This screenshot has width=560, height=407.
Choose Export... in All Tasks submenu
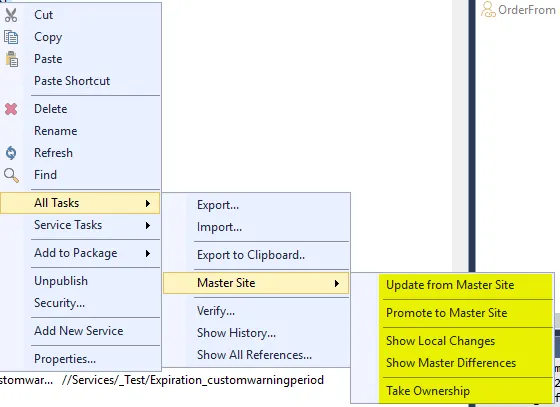[256, 205]
